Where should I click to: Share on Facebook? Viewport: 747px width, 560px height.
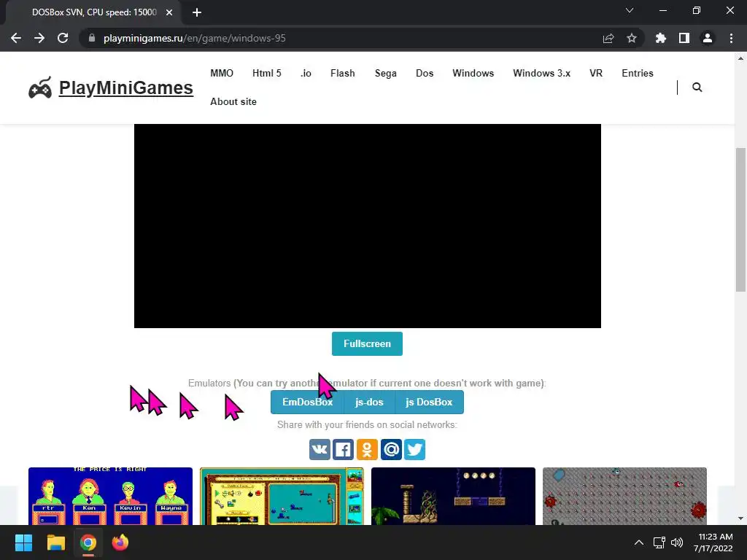[x=343, y=449]
